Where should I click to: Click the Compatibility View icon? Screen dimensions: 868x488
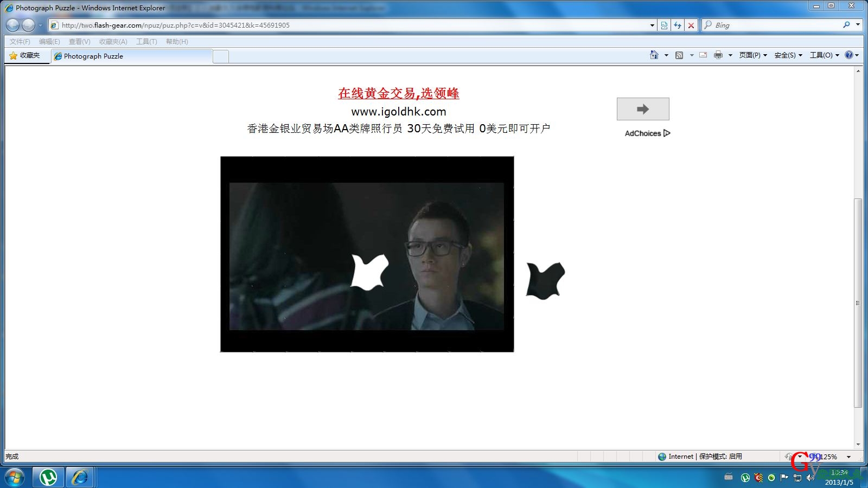[664, 25]
